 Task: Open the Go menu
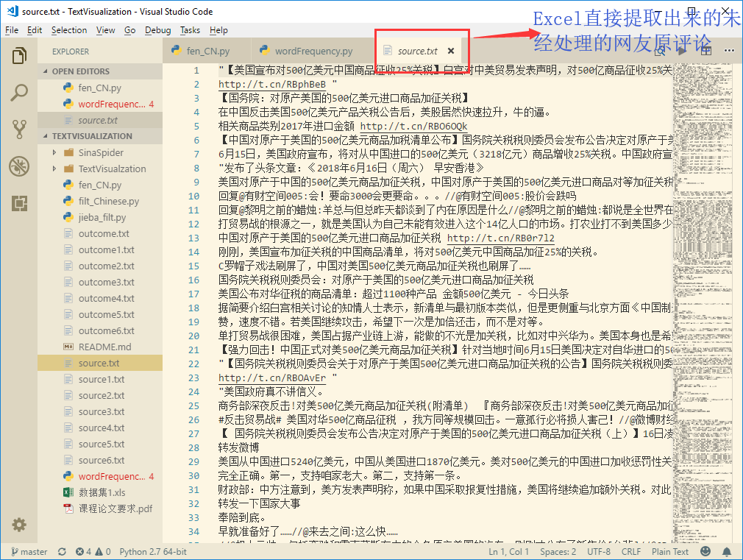tap(129, 30)
